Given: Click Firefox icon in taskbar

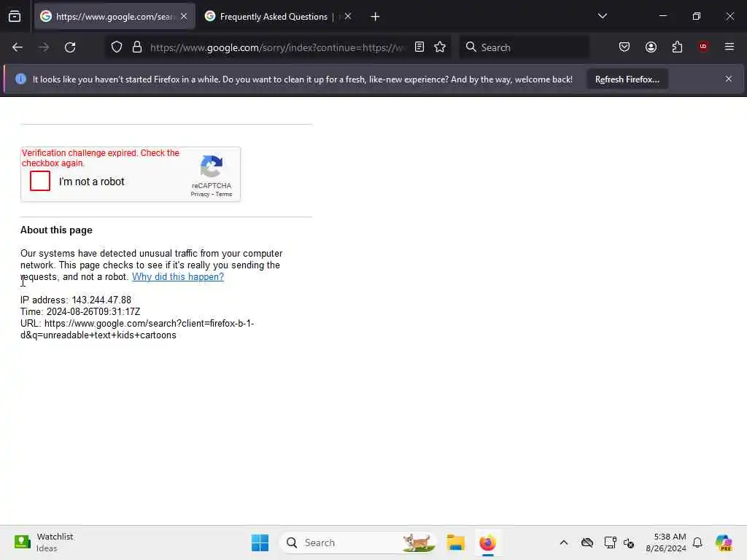Looking at the screenshot, I should pos(487,542).
